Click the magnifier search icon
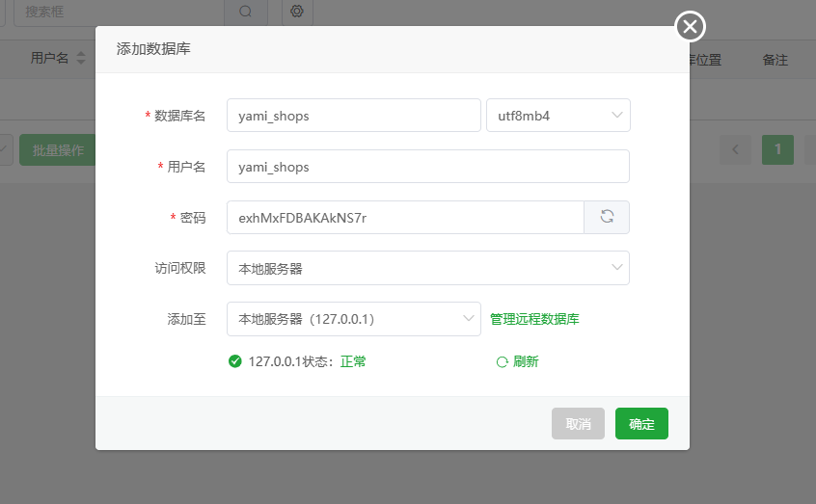The width and height of the screenshot is (816, 504). (x=245, y=12)
